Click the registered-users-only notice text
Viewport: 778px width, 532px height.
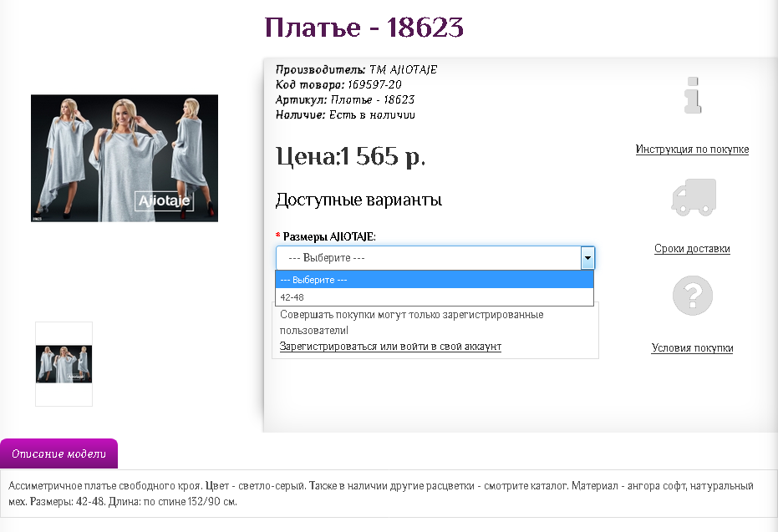pos(411,322)
